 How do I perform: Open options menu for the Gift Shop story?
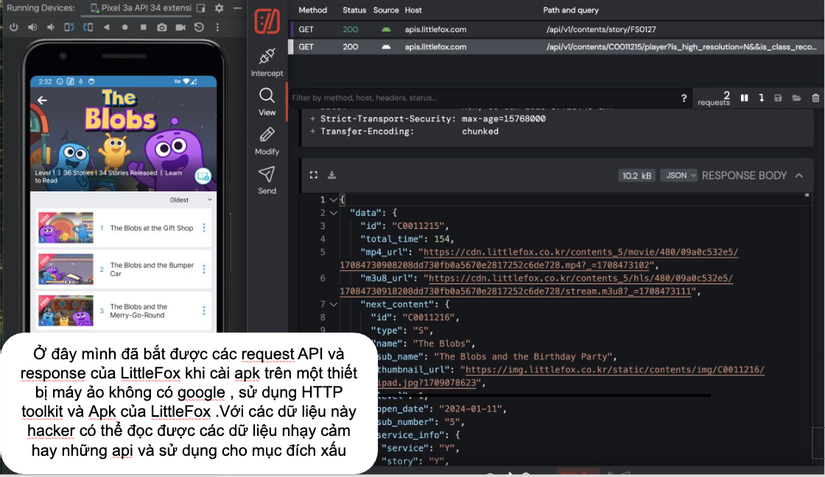click(x=204, y=228)
